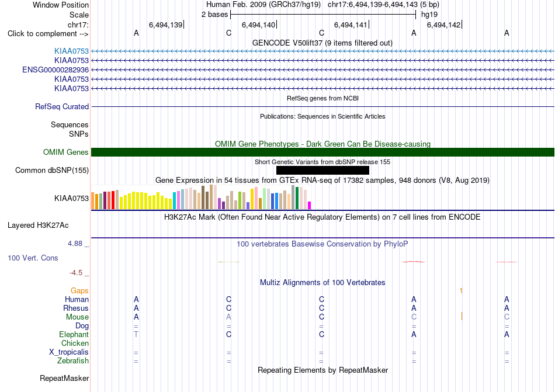Select the Elephant species label

74,334
